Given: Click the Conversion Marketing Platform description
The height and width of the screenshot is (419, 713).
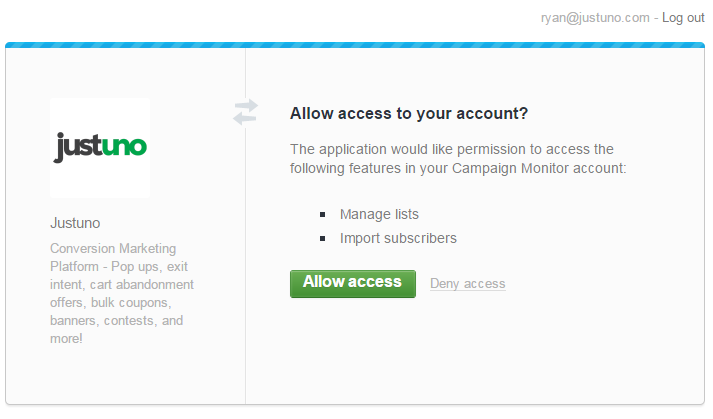Looking at the screenshot, I should (x=122, y=293).
